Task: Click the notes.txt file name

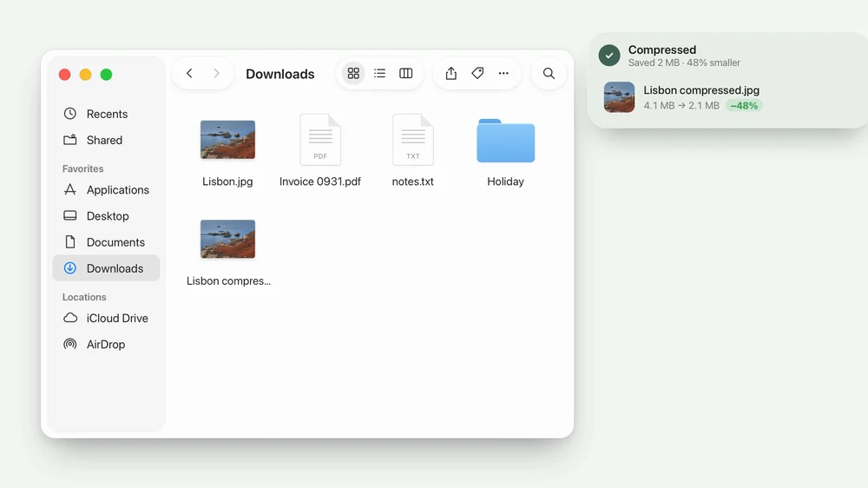Action: [412, 181]
